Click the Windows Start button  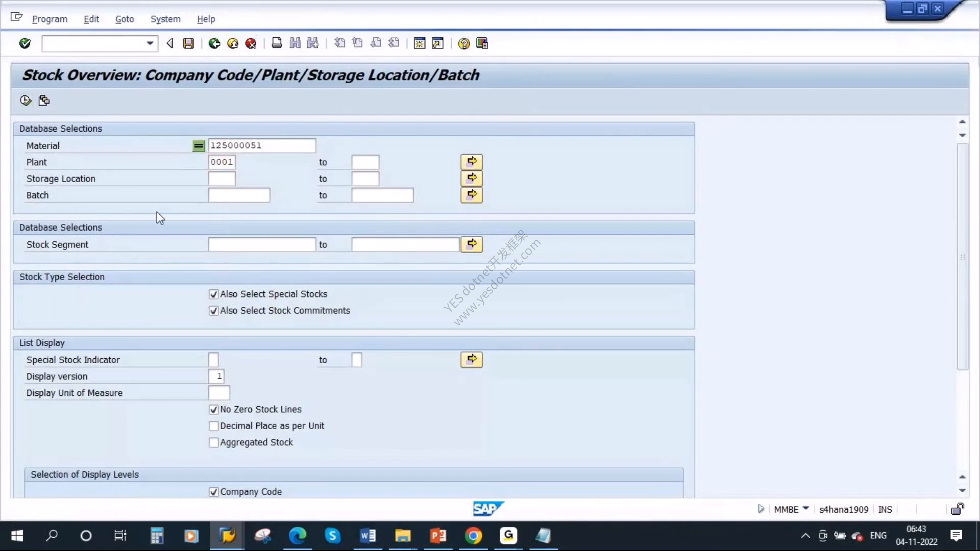[x=17, y=536]
